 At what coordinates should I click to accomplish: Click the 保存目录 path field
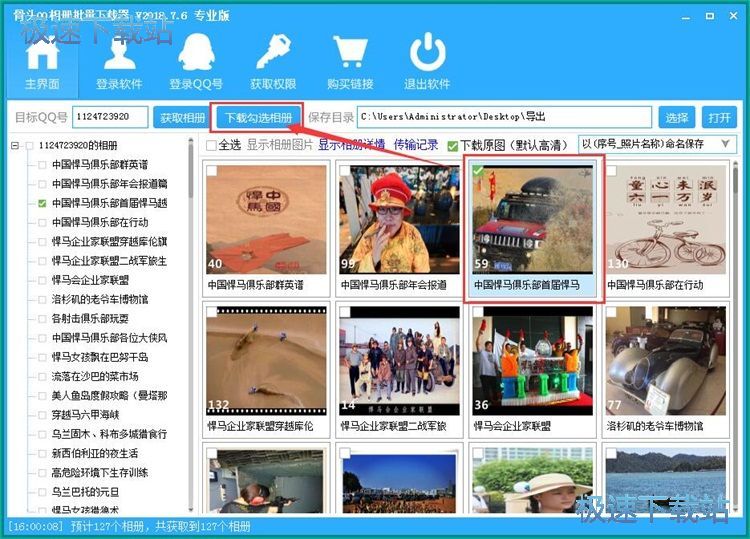505,117
